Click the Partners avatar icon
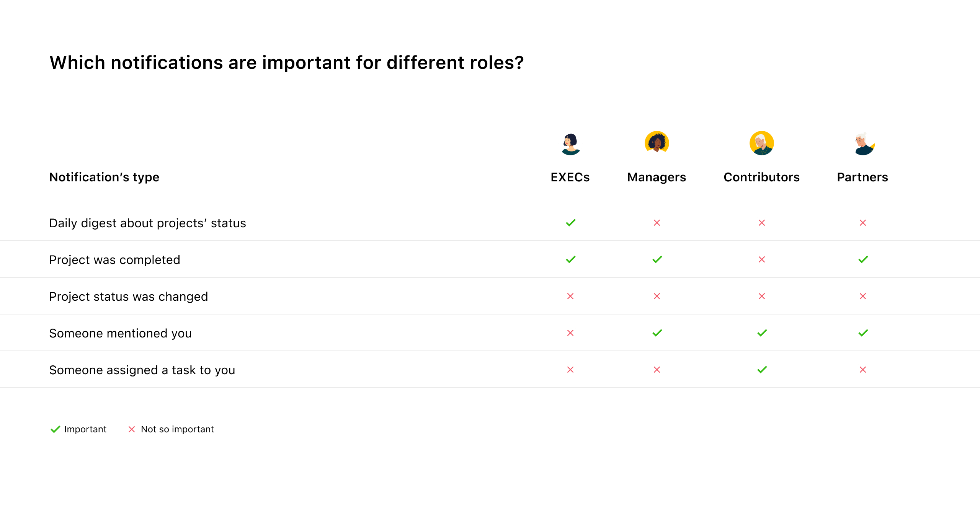The width and height of the screenshot is (980, 528). pos(863,143)
